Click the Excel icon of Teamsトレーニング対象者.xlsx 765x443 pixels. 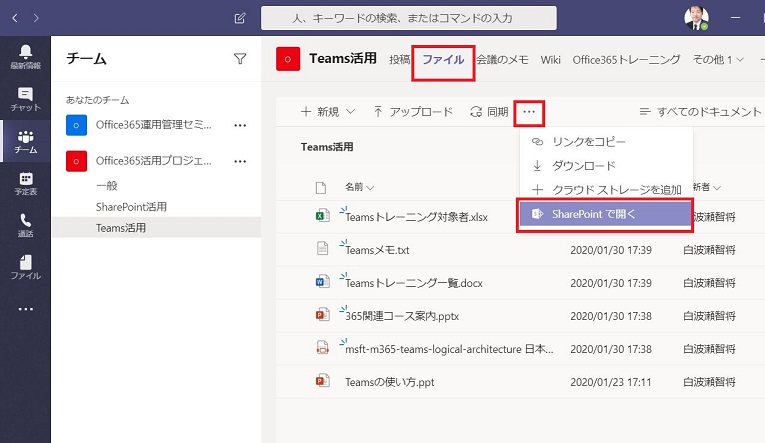(322, 216)
